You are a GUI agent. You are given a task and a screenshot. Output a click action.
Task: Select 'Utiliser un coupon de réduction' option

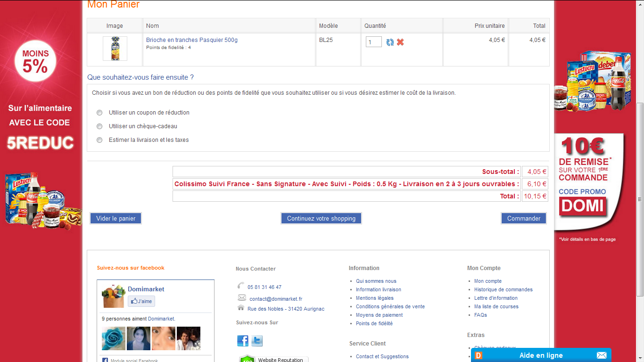[x=99, y=113]
